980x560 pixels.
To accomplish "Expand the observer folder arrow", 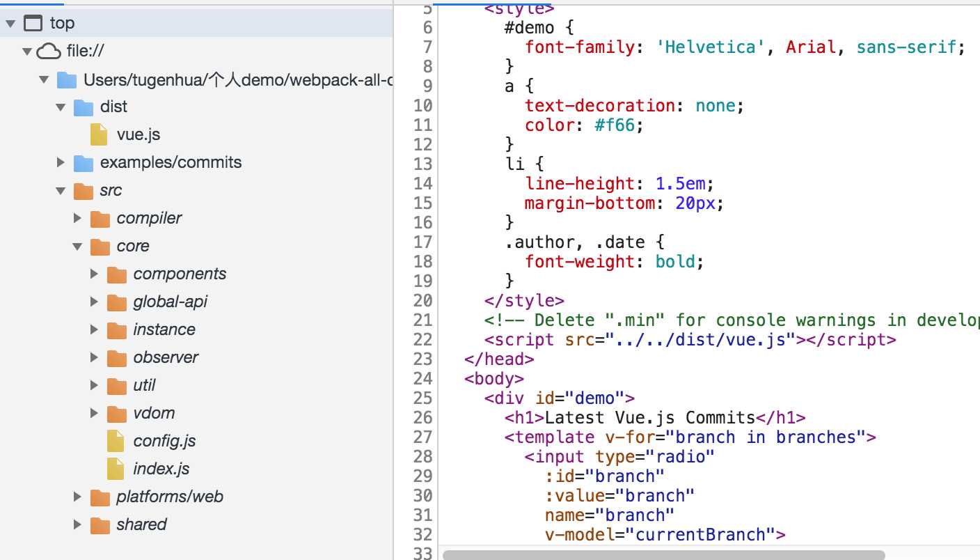I will tap(95, 357).
